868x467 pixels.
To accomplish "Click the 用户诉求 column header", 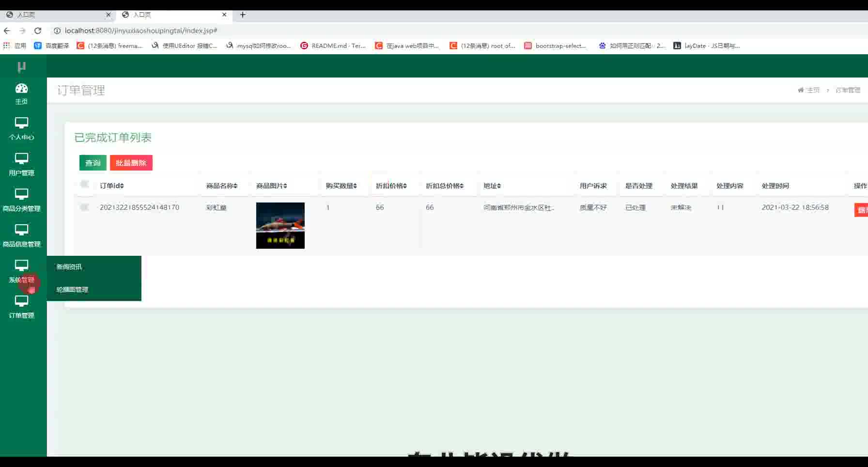I will pyautogui.click(x=593, y=186).
